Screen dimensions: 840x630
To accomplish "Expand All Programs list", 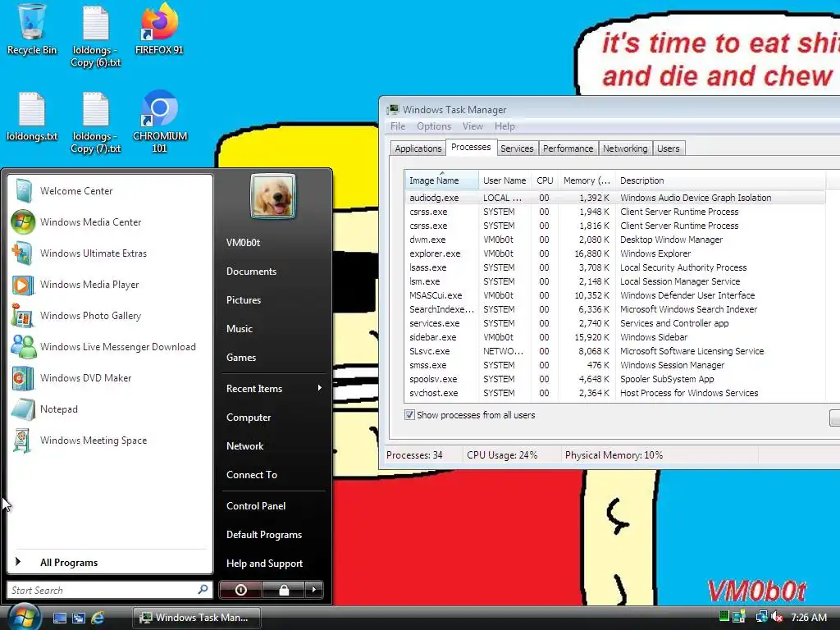I will click(111, 562).
